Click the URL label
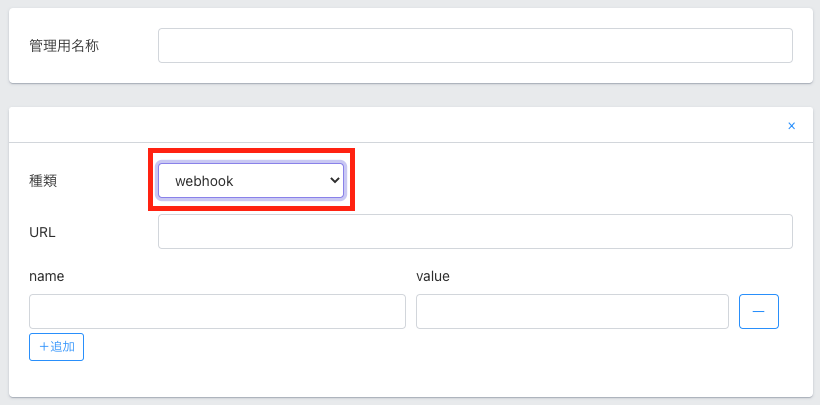Image resolution: width=820 pixels, height=405 pixels. (43, 232)
